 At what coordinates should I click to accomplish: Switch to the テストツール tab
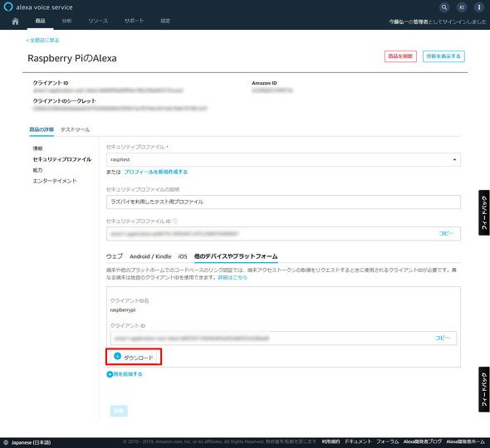coord(75,129)
